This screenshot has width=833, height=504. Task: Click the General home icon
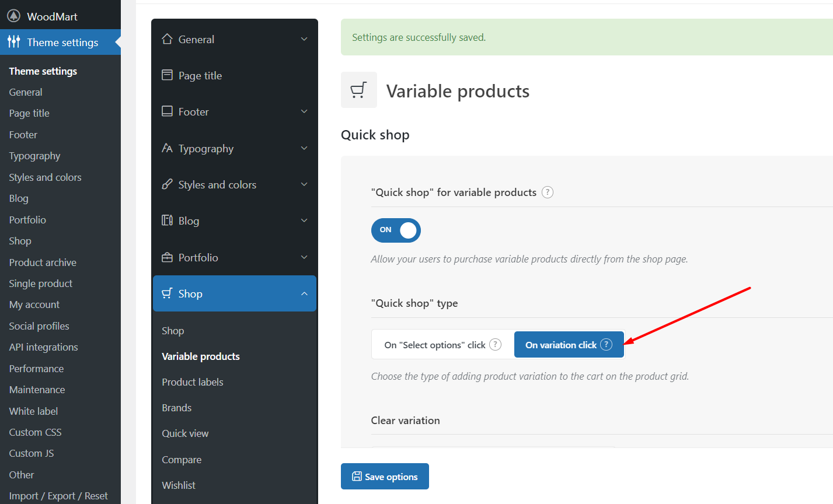pyautogui.click(x=167, y=39)
